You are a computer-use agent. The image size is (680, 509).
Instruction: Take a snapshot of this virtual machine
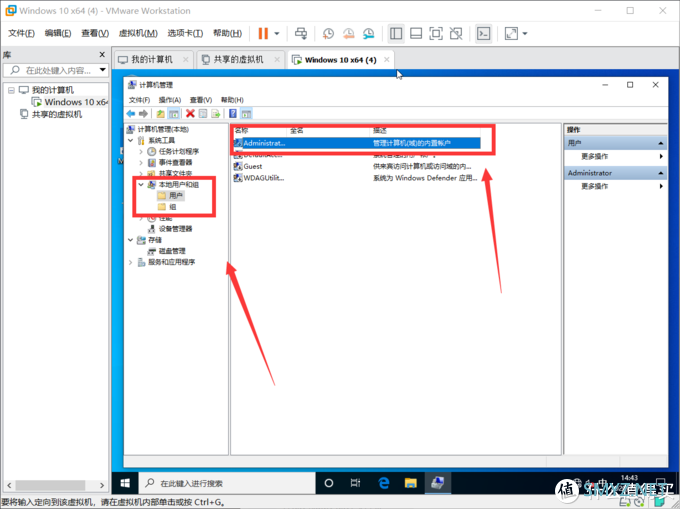tap(328, 33)
